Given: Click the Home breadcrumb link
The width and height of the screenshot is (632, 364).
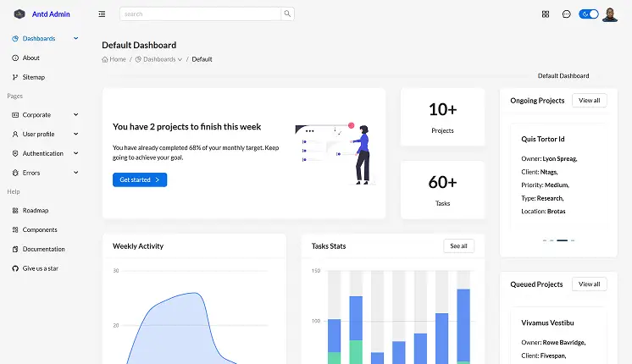Looking at the screenshot, I should point(118,59).
